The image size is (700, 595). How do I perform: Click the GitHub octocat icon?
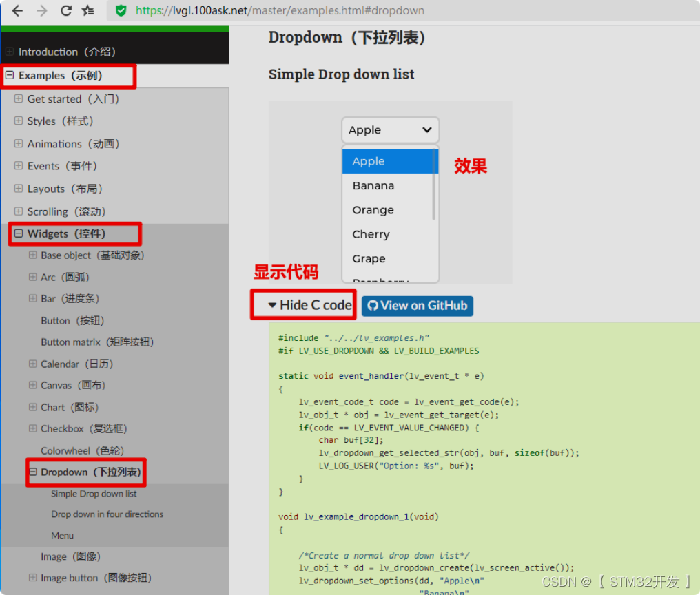coord(373,306)
